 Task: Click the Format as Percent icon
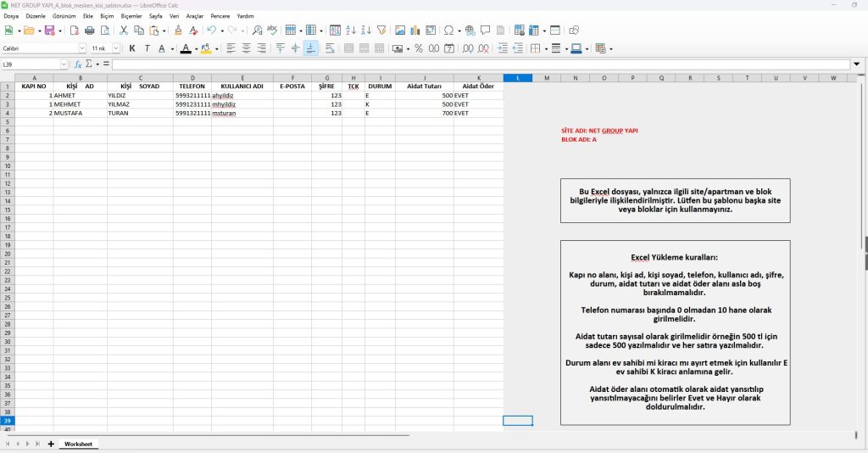[x=419, y=48]
